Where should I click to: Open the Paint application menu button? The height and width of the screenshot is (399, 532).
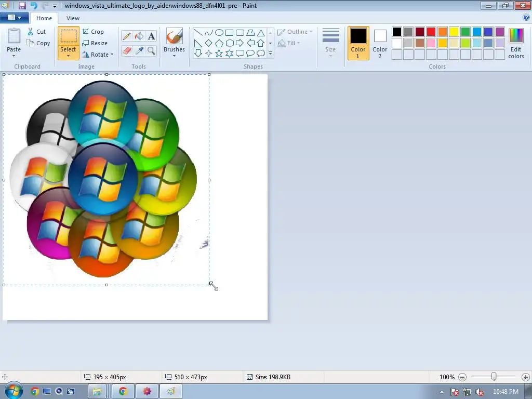point(14,18)
